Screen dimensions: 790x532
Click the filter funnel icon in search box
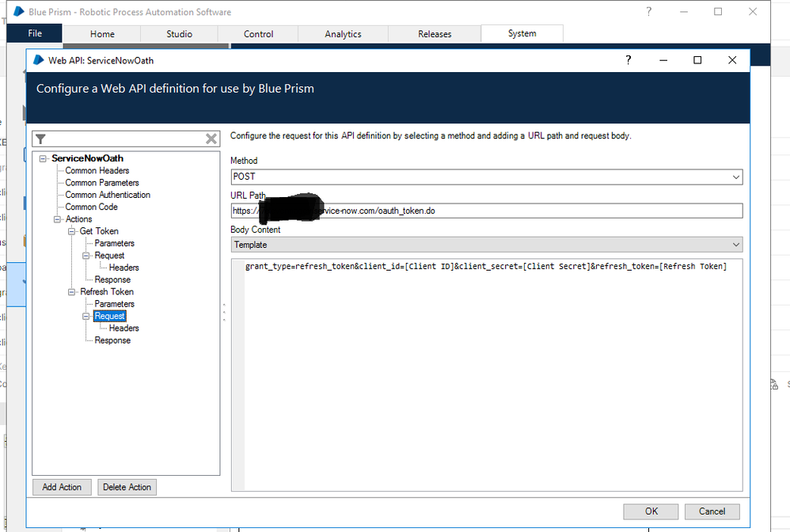41,139
